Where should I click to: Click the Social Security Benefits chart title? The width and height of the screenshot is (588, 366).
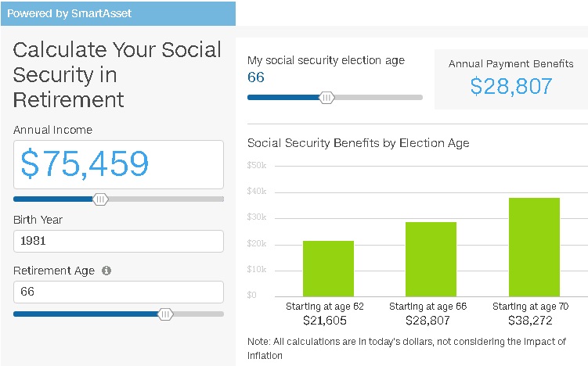pos(358,143)
